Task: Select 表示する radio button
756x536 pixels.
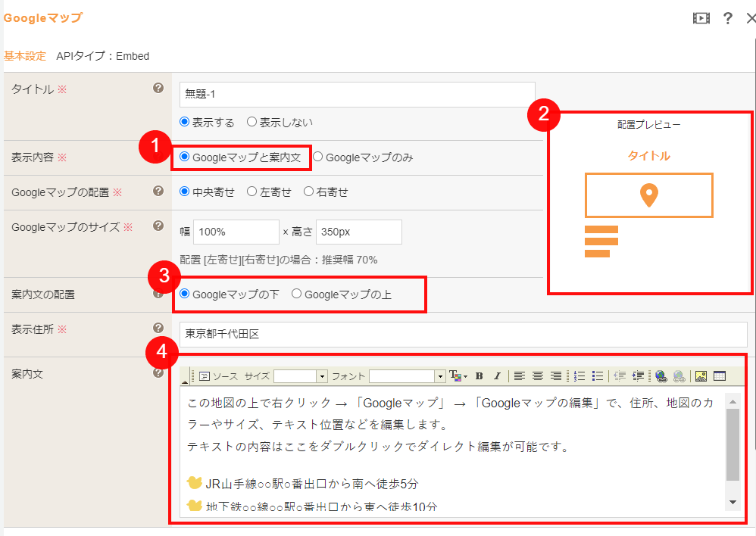Action: (184, 122)
